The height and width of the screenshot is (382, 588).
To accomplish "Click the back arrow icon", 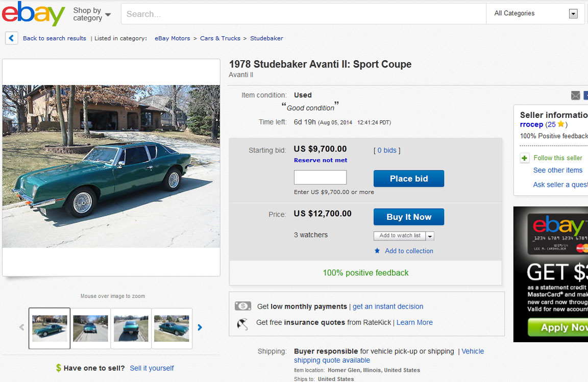I will click(12, 38).
